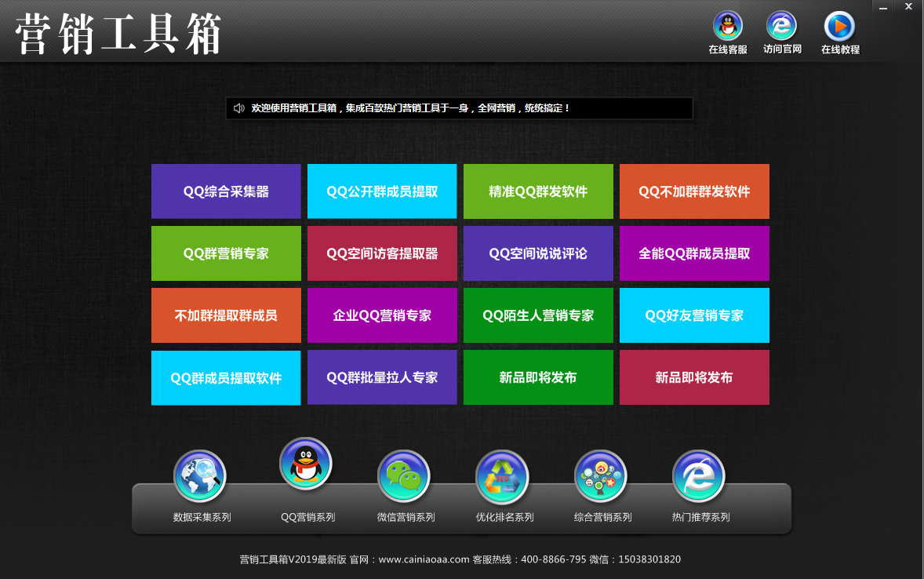The image size is (924, 579).
Task: Open 不加群提取群成员 tile
Action: (x=226, y=315)
